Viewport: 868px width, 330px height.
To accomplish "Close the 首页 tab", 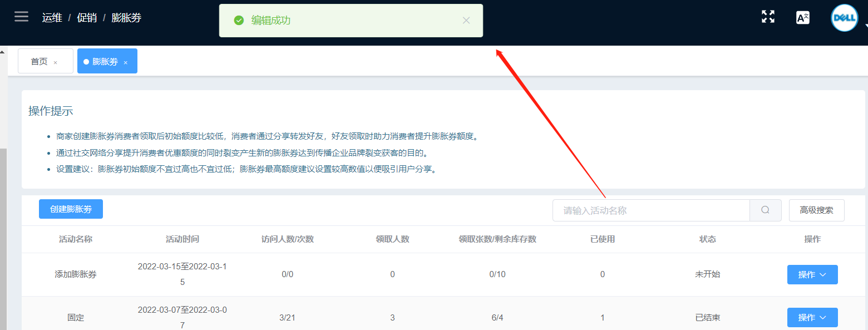I will point(55,63).
